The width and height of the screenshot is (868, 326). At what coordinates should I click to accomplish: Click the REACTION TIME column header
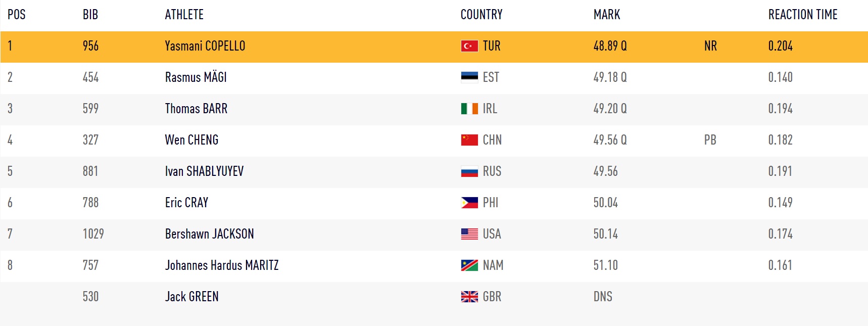point(803,15)
